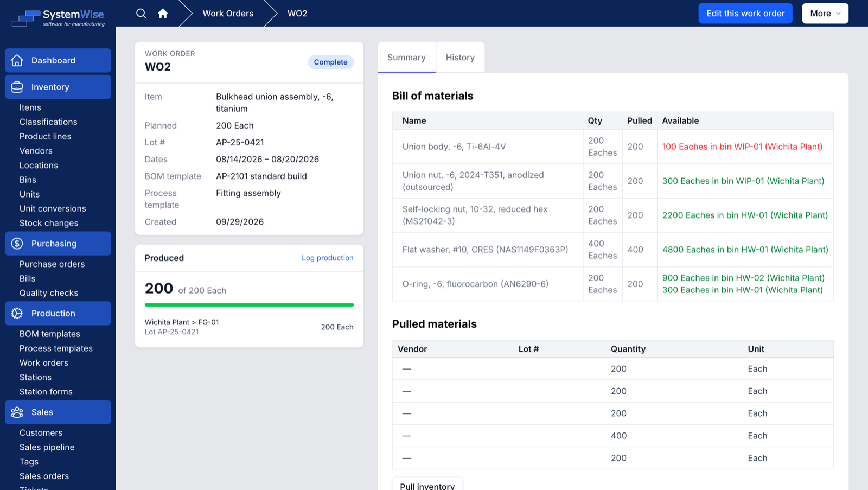Open Quality checks under Purchasing

[x=49, y=293]
